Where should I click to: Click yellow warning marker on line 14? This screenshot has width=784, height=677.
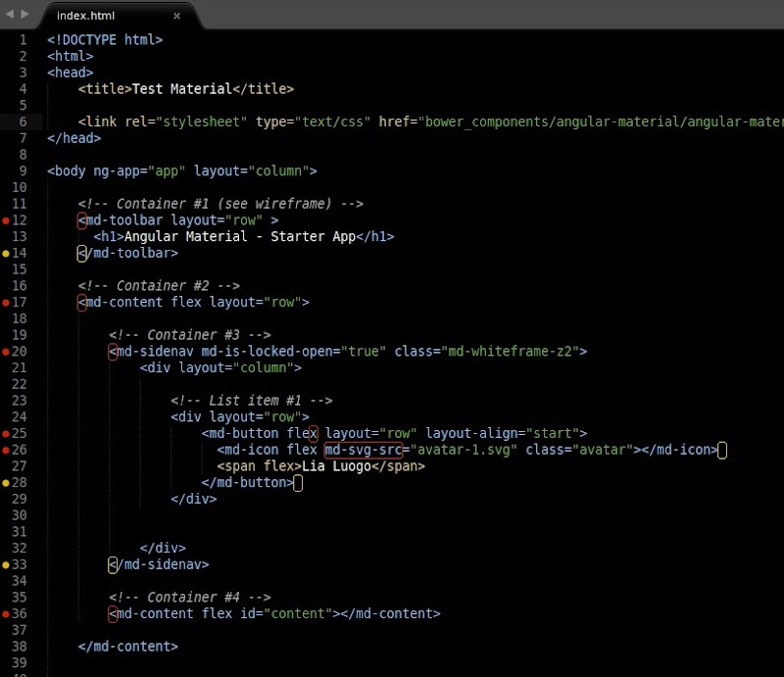6,254
